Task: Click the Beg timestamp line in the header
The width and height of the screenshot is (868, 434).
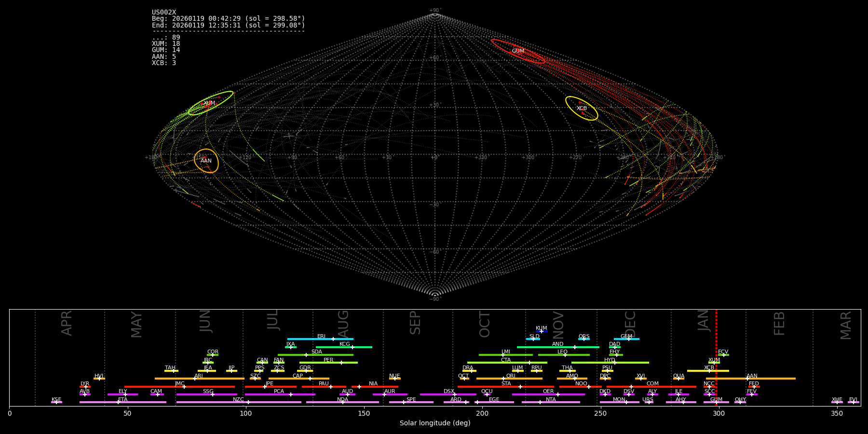Action: [x=229, y=19]
